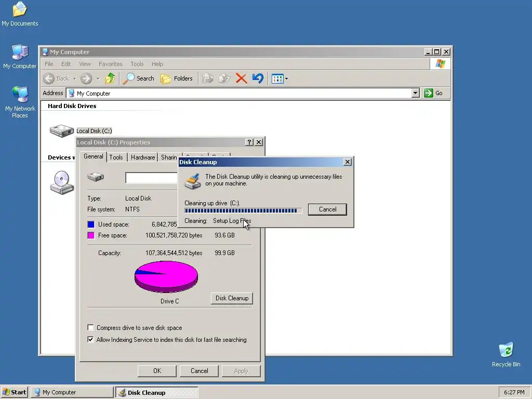Switch to Disk Cleanup taskbar button
Image resolution: width=532 pixels, height=399 pixels.
click(157, 392)
